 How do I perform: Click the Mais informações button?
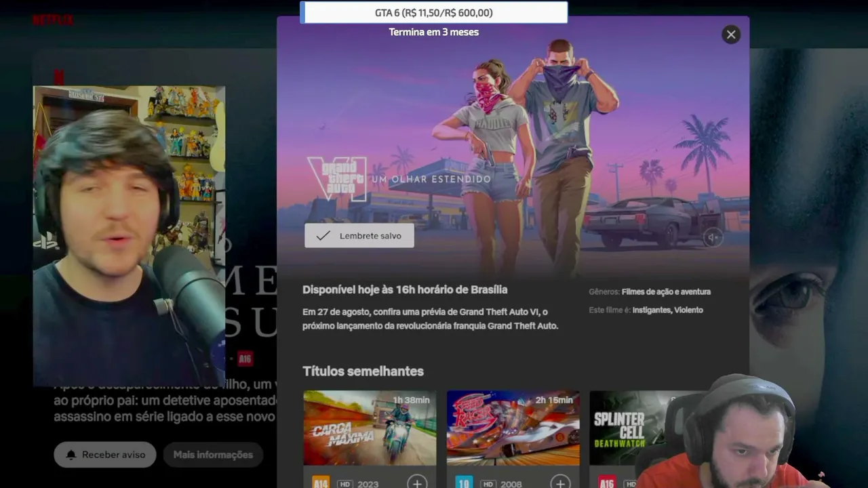coord(213,455)
